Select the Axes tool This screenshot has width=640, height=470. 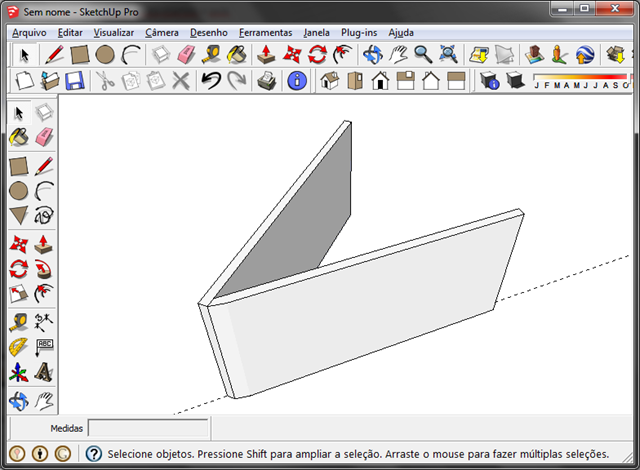click(x=18, y=372)
